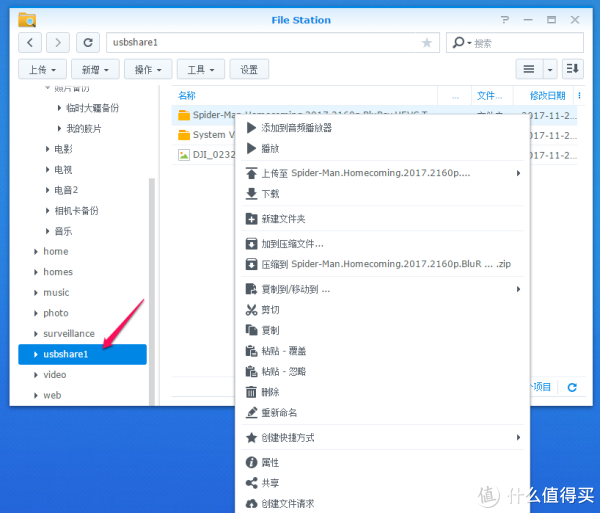600x513 pixels.
Task: Expand the surveillance folder tree node
Action: (x=36, y=334)
